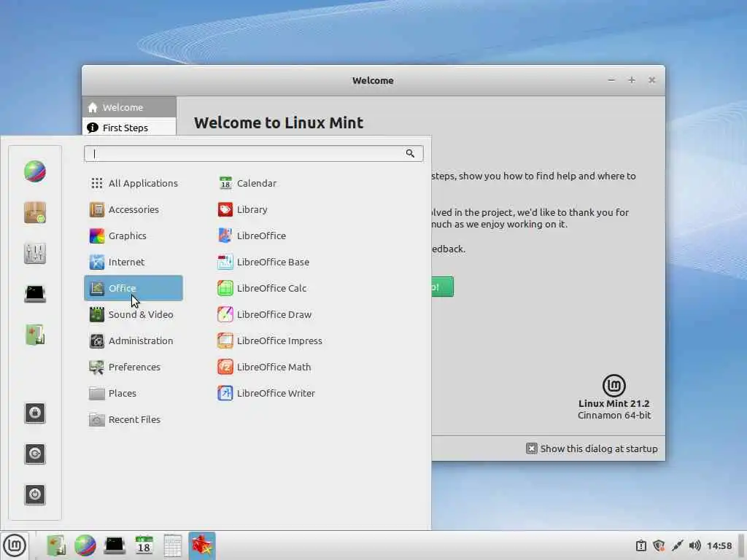This screenshot has height=560, width=747.
Task: Select the Internet category
Action: coord(133,262)
